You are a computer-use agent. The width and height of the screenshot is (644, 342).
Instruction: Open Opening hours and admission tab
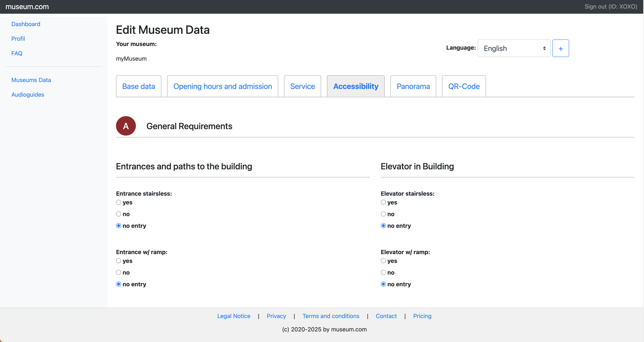[222, 86]
